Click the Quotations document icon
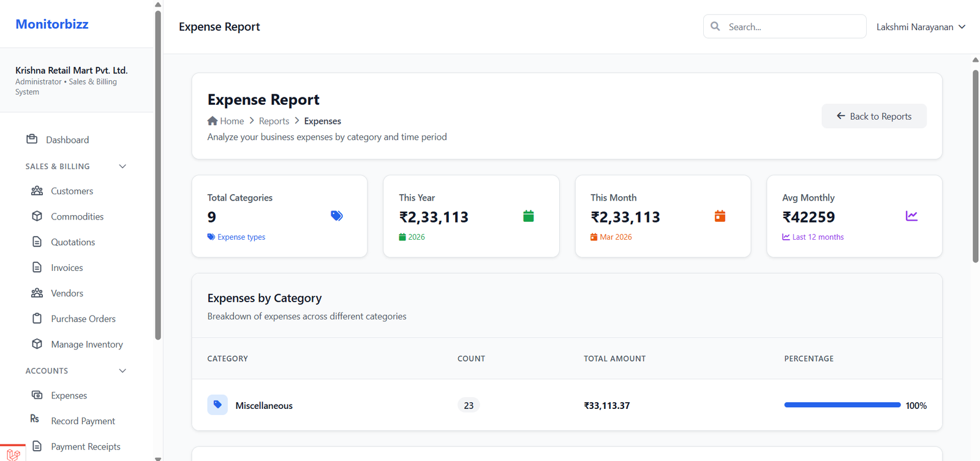Image resolution: width=980 pixels, height=461 pixels. pyautogui.click(x=37, y=242)
